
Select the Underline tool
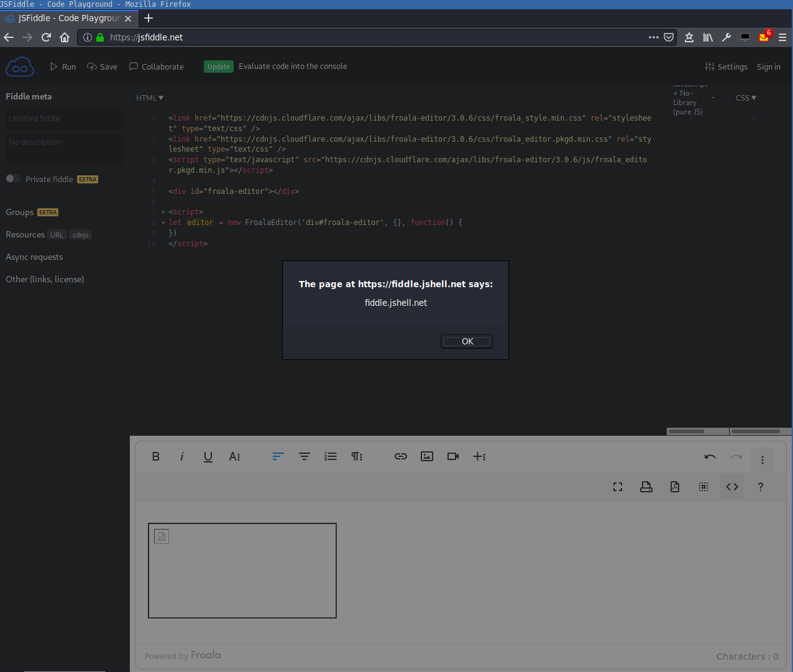[208, 456]
